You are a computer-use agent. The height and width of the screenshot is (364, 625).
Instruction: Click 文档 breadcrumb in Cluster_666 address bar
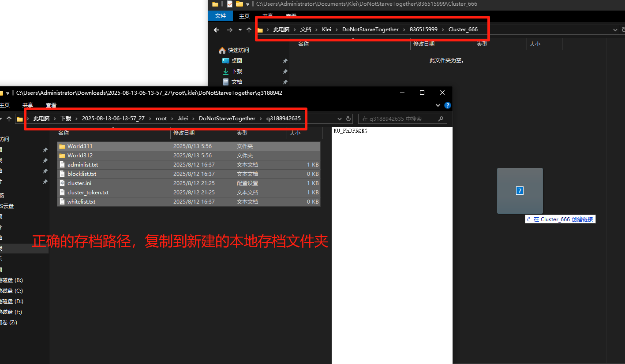(306, 30)
